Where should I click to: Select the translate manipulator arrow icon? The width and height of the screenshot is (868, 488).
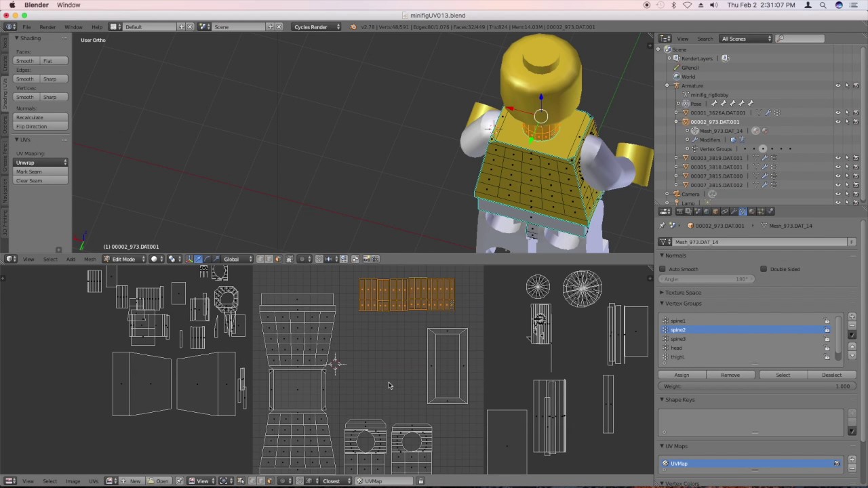[x=197, y=259]
